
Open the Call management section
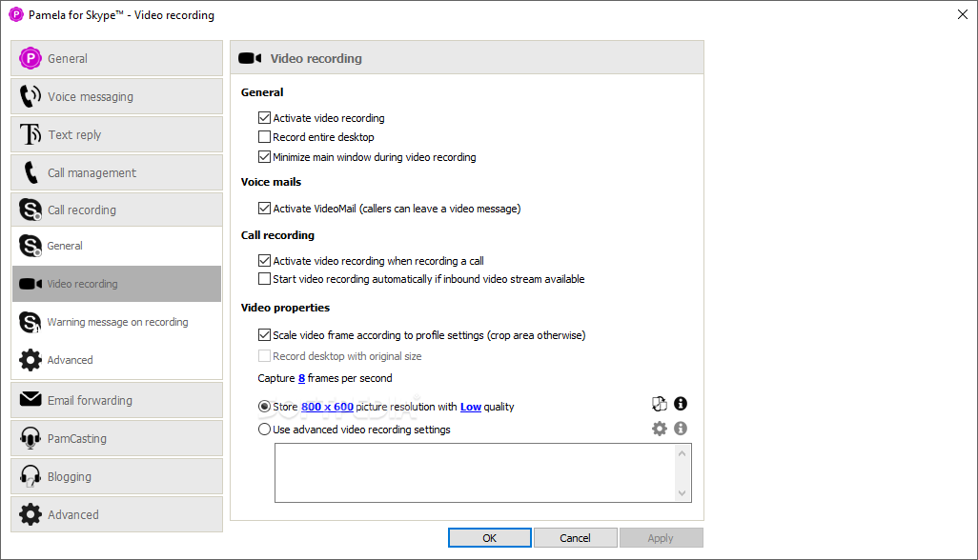coord(116,172)
